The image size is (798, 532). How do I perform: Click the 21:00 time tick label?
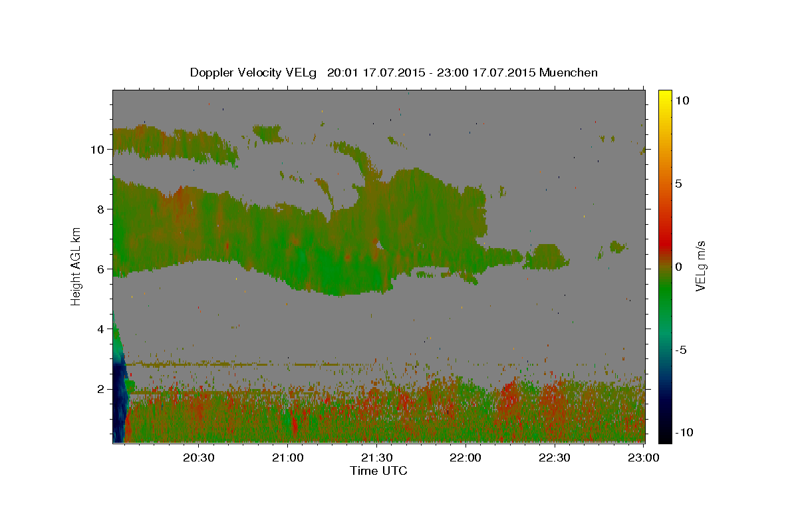(x=288, y=458)
